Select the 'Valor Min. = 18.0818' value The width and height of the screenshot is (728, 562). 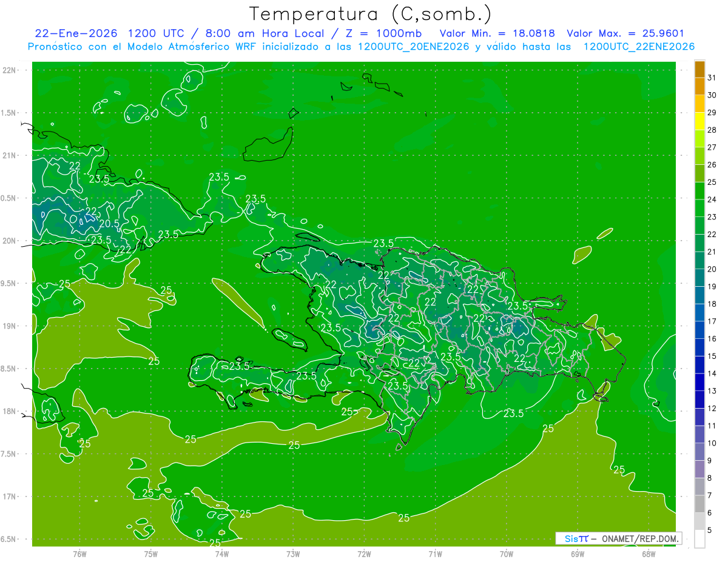point(497,33)
